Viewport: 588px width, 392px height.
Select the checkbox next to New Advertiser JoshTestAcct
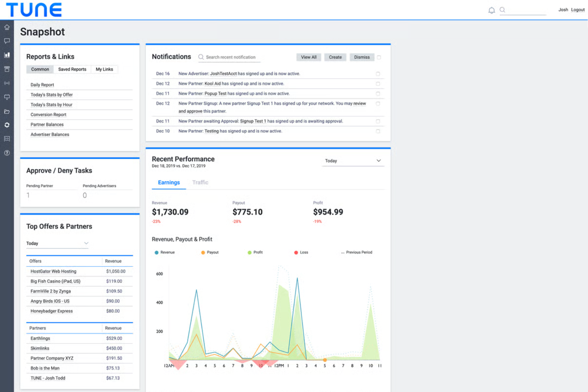pos(378,73)
